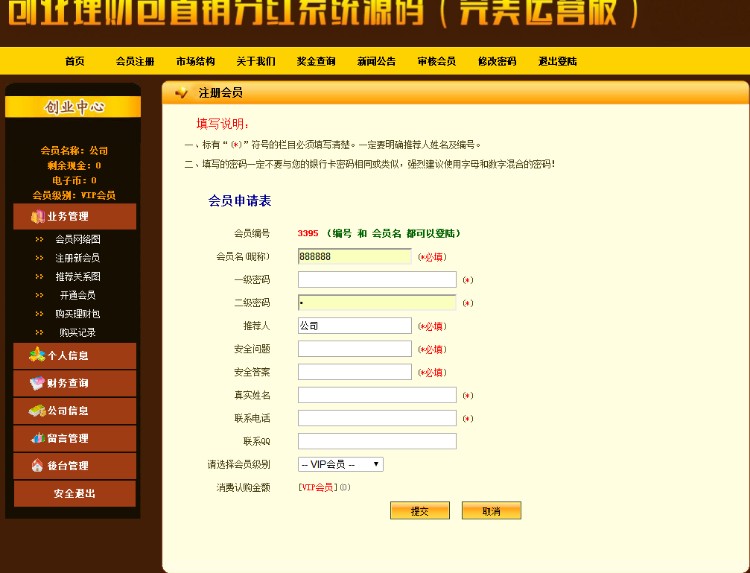
Task: Open 购买记录 sidebar link
Action: click(x=77, y=332)
